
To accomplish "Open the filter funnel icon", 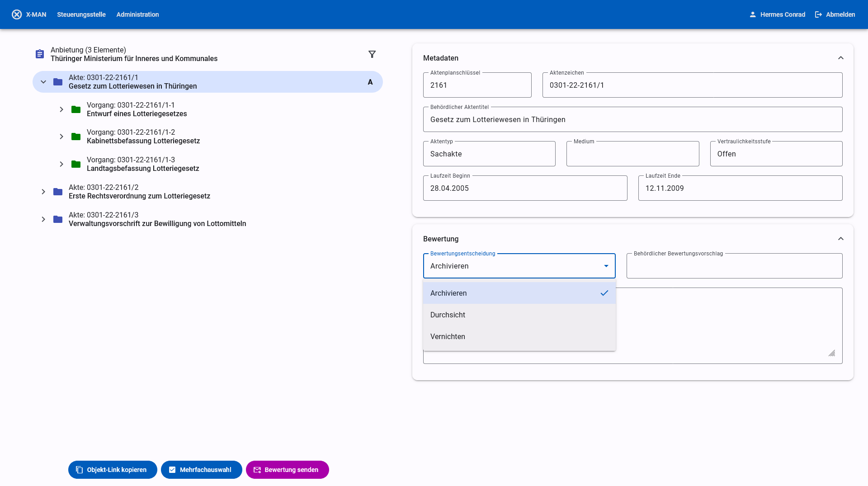I will point(372,54).
